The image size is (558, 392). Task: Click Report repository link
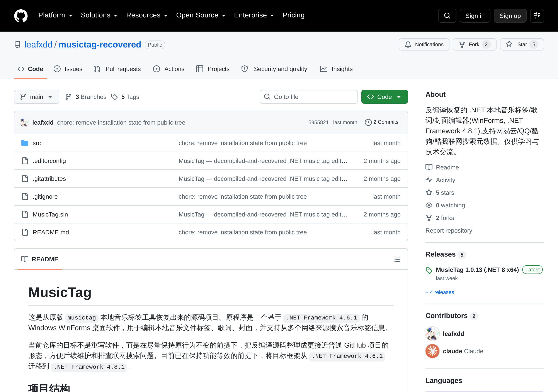[x=449, y=230]
